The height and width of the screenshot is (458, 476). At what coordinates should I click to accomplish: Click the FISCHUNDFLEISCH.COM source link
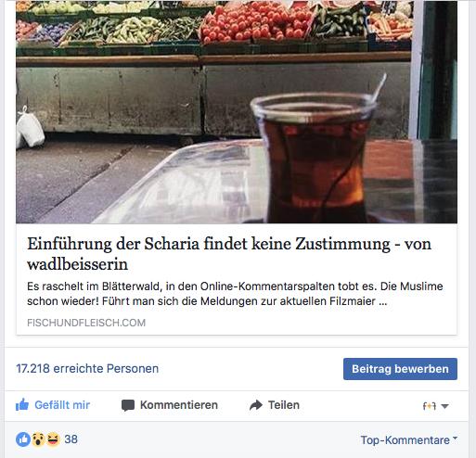[86, 323]
